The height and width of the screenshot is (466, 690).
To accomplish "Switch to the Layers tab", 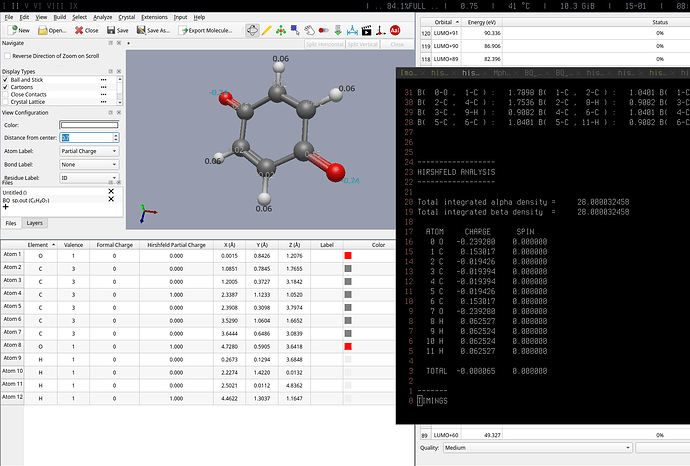I will point(35,223).
